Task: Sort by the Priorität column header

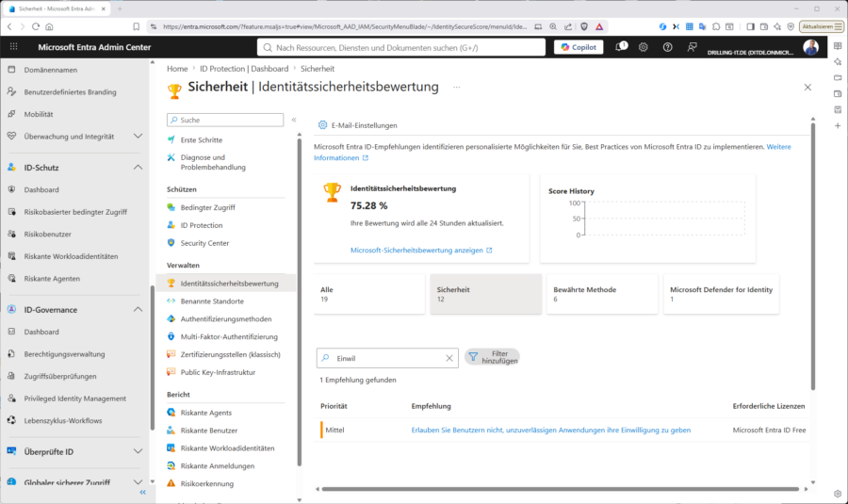Action: pyautogui.click(x=334, y=406)
